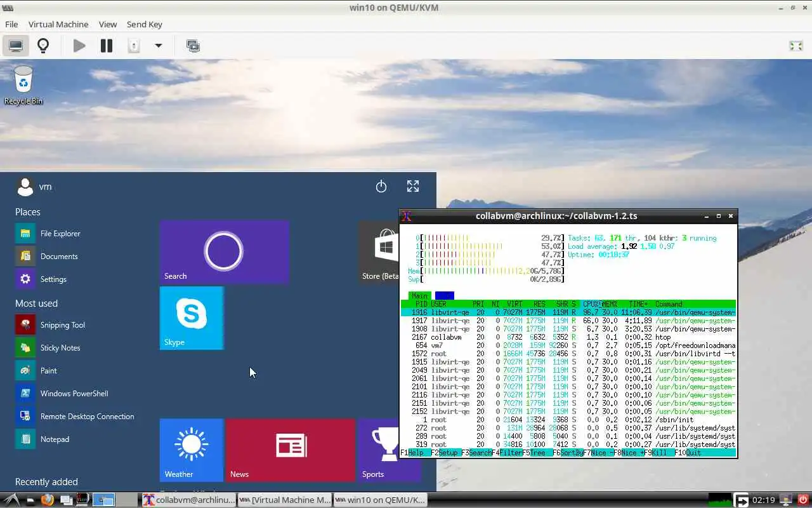Click F4 Filter in htop

506,453
